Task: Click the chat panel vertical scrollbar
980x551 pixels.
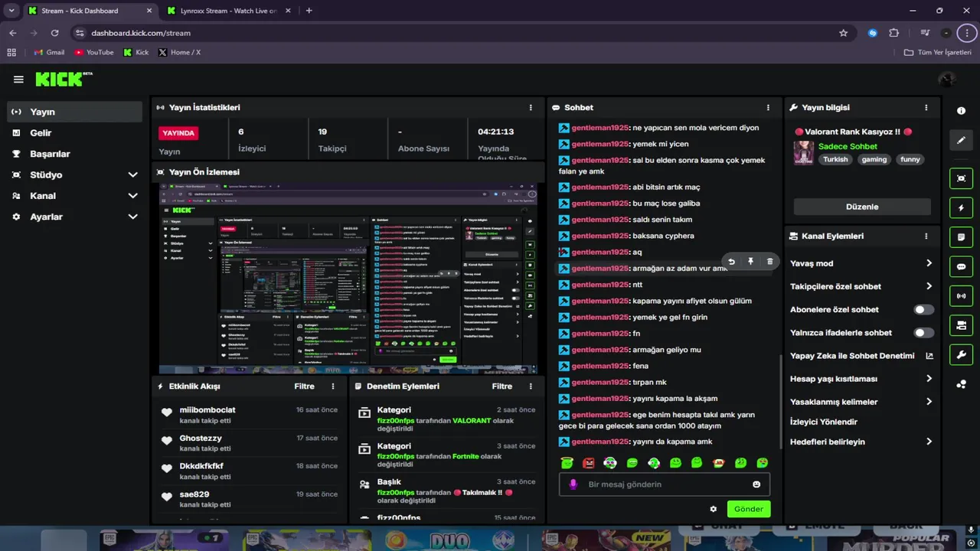Action: tap(780, 401)
